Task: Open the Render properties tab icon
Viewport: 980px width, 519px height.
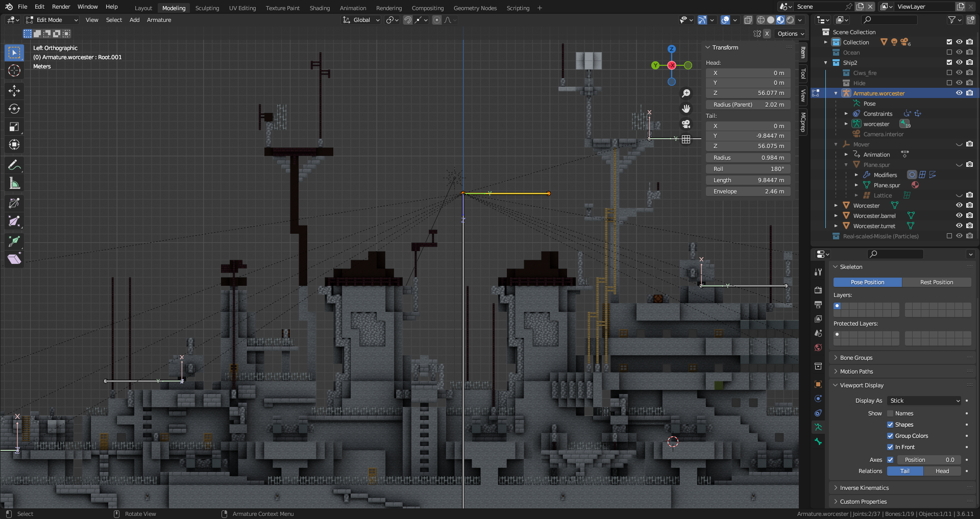Action: click(x=818, y=290)
